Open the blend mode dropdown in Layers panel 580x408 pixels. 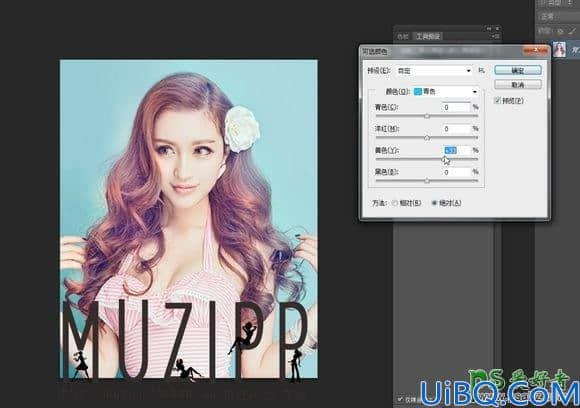[559, 16]
